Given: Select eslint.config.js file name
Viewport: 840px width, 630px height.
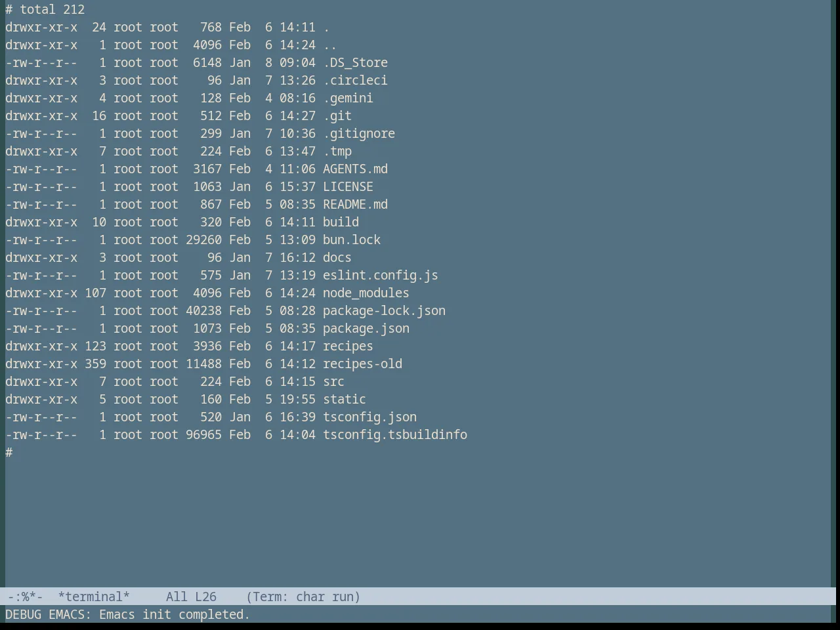Looking at the screenshot, I should pos(381,276).
